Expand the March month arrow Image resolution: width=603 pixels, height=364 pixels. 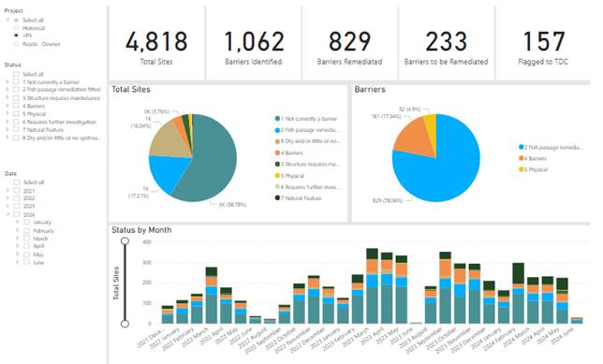pyautogui.click(x=17, y=238)
